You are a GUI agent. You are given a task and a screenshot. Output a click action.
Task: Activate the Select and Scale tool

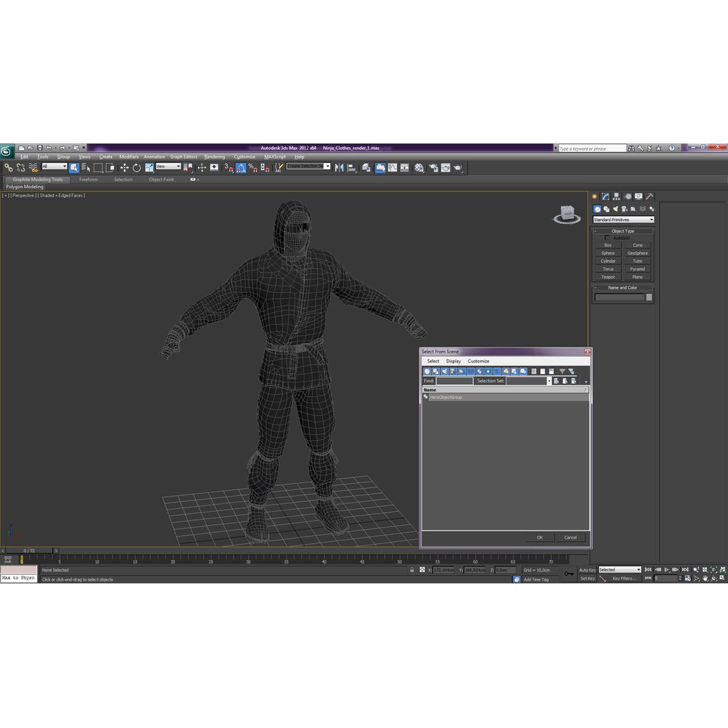[x=149, y=168]
